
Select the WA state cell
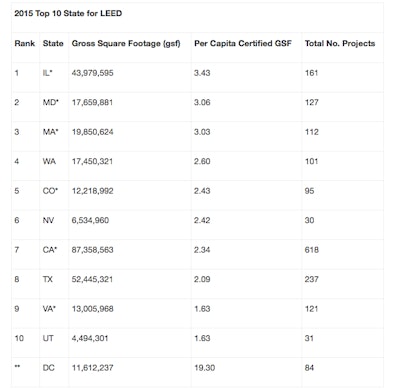click(x=49, y=161)
